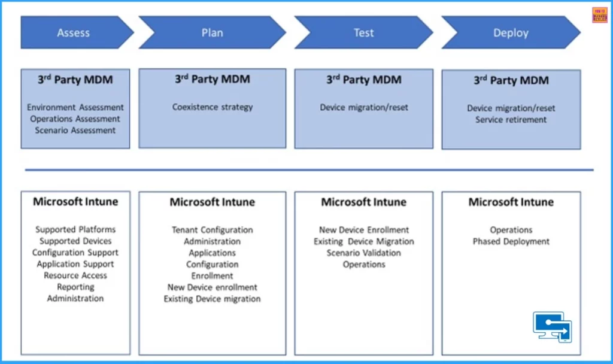Click the "Operations Assessment" text
The image size is (613, 364).
pyautogui.click(x=75, y=119)
